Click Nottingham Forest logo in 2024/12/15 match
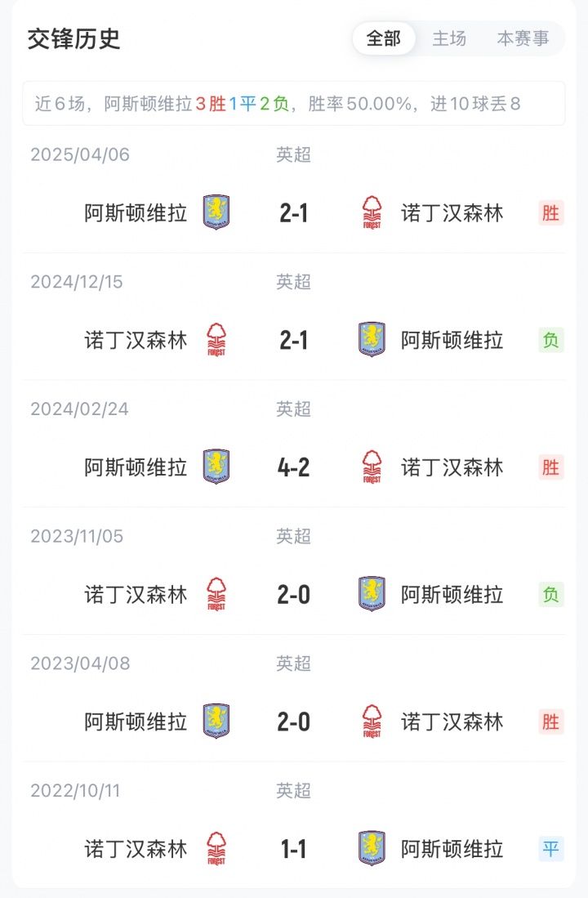588x898 pixels. 216,340
